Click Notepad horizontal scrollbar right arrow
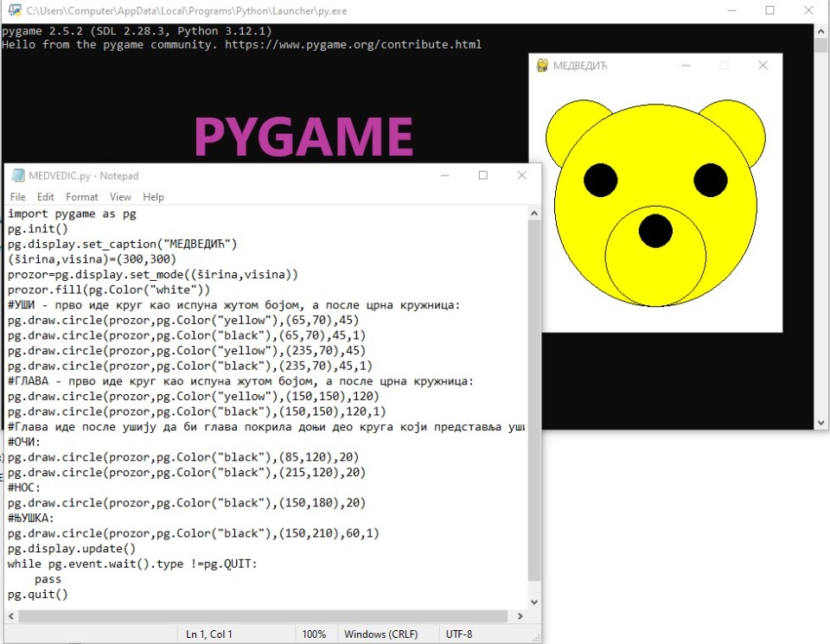 (520, 616)
